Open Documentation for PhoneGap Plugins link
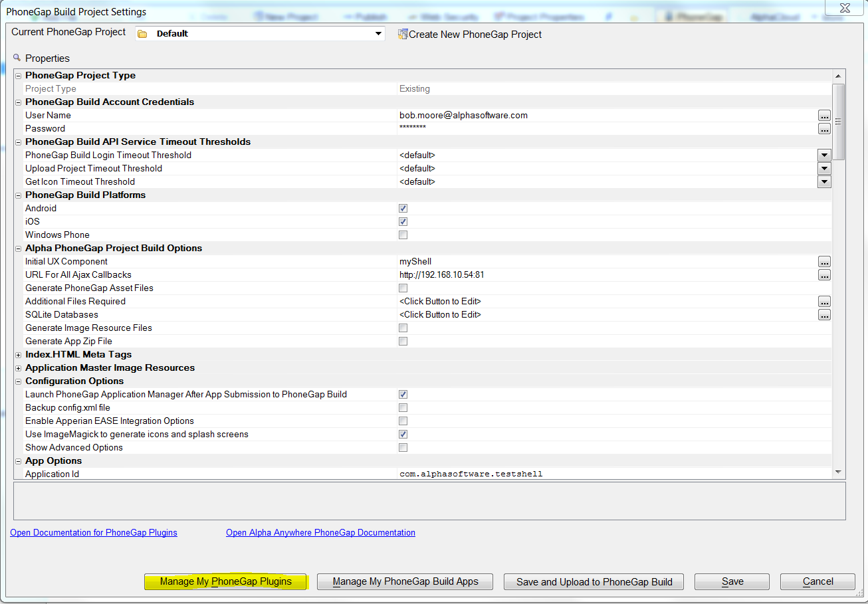 [94, 533]
